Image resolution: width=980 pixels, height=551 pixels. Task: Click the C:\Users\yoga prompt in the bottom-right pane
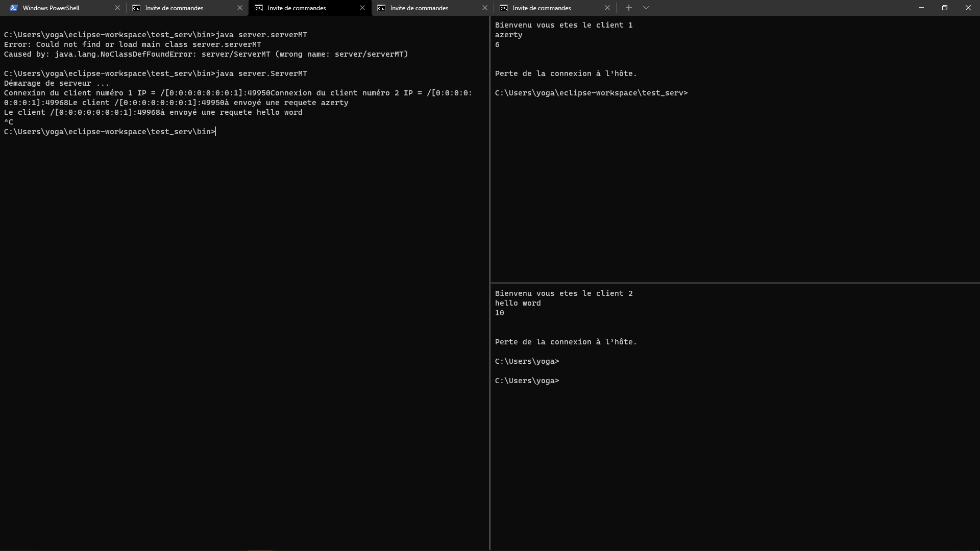click(x=527, y=381)
